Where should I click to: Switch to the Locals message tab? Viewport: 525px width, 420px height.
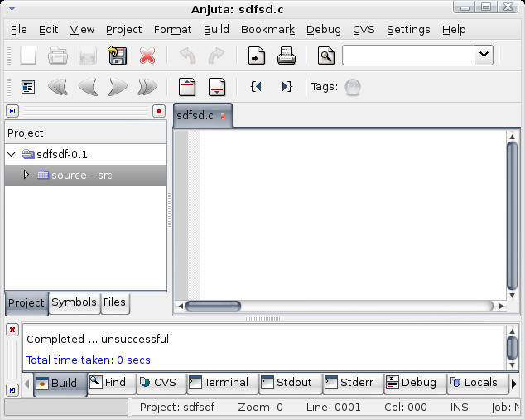point(478,384)
